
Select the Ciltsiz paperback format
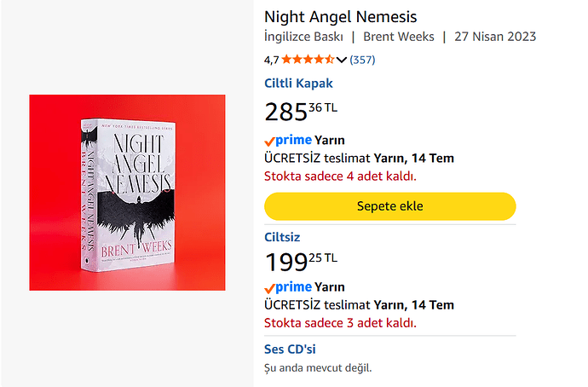point(282,237)
